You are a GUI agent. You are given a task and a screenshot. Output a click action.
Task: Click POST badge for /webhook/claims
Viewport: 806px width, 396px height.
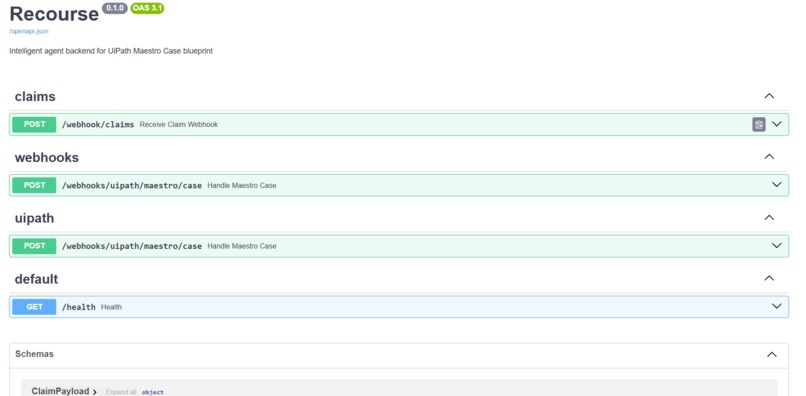pyautogui.click(x=34, y=124)
